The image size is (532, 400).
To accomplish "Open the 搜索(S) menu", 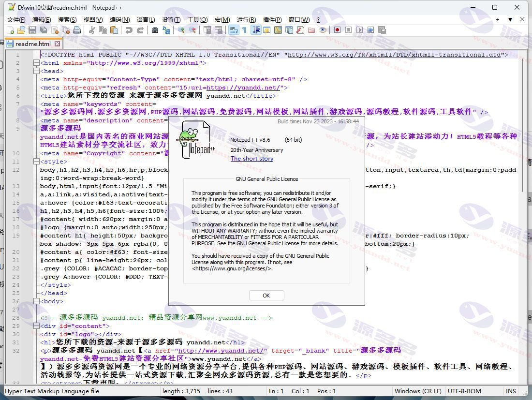I will point(67,20).
